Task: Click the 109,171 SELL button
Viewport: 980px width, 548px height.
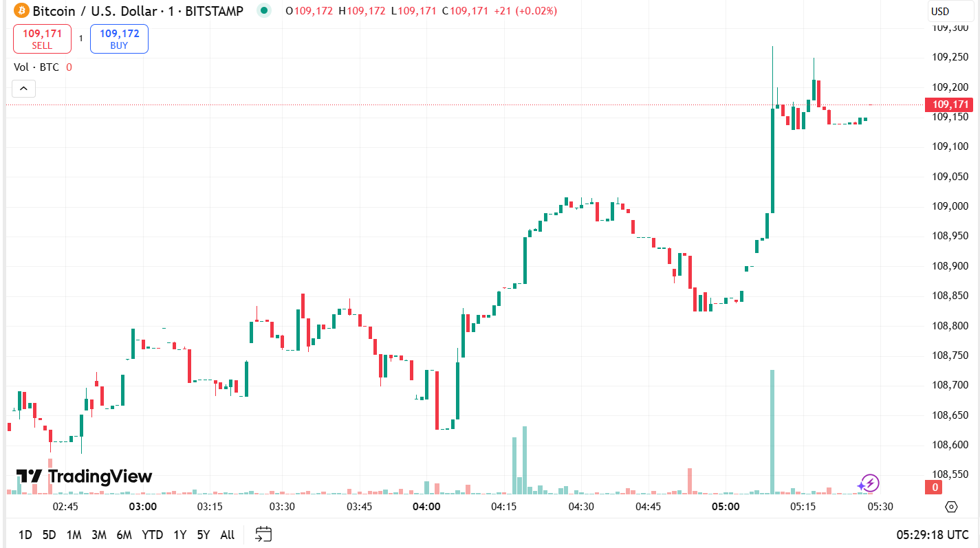Action: pos(42,39)
